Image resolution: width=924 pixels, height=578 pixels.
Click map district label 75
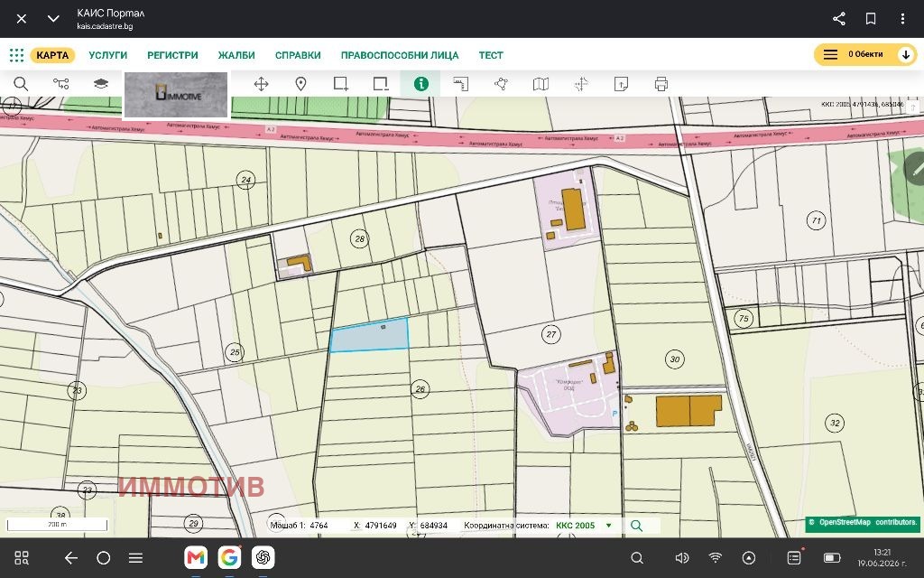coord(744,319)
